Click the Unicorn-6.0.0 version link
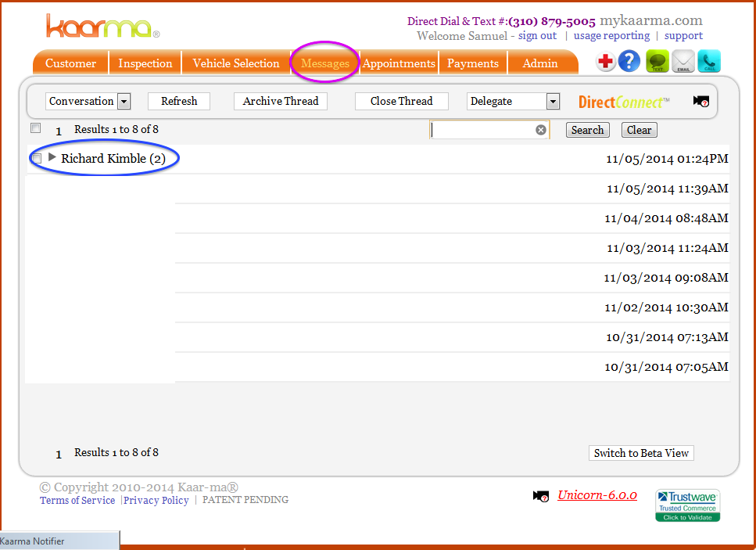Image resolution: width=756 pixels, height=550 pixels. point(597,495)
